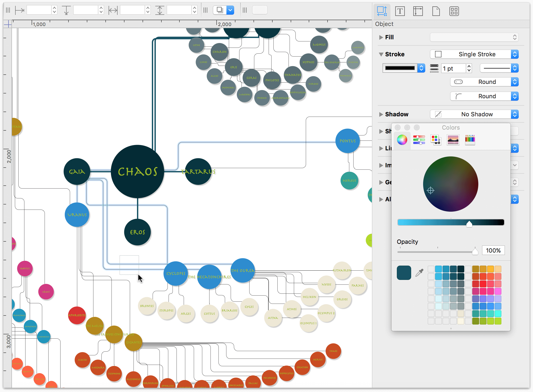This screenshot has width=533, height=392.
Task: Open the No Shadow dropdown
Action: point(474,114)
